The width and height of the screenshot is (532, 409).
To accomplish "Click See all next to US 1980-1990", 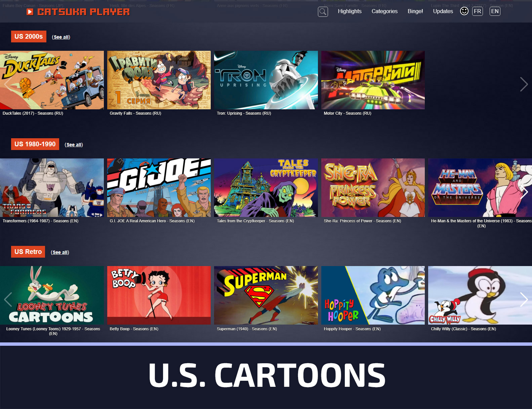I will [x=74, y=145].
